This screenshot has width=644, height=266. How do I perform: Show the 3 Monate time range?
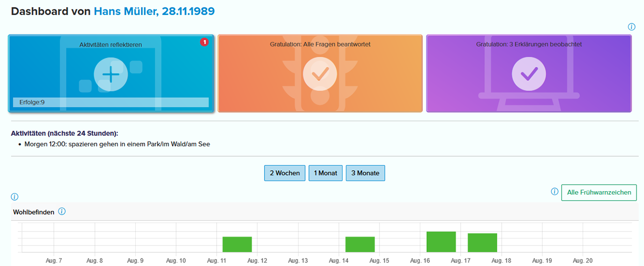(365, 173)
